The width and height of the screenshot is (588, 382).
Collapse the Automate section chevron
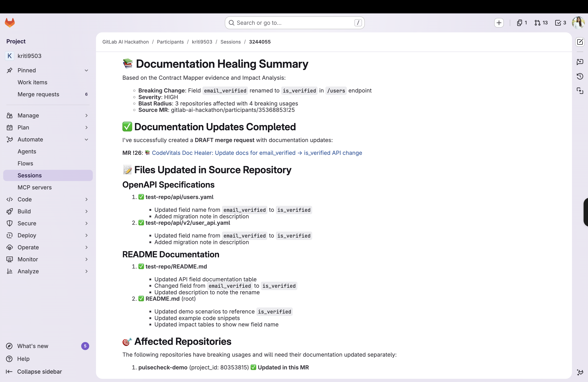point(86,139)
